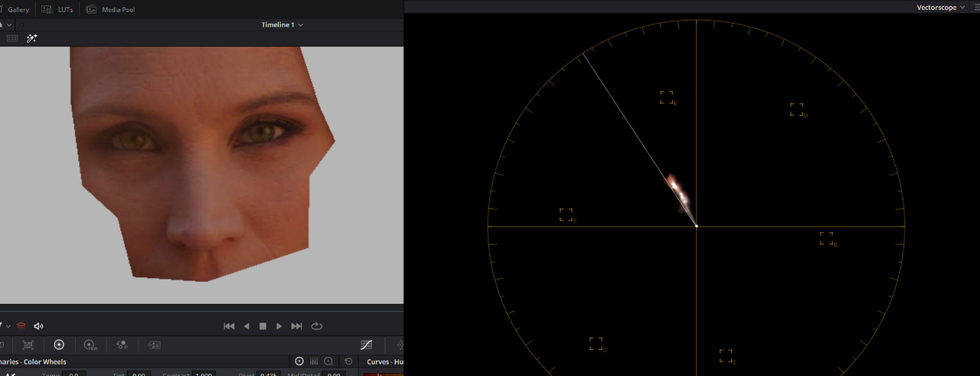The height and width of the screenshot is (376, 980).
Task: Play the clip forward
Action: click(x=279, y=326)
